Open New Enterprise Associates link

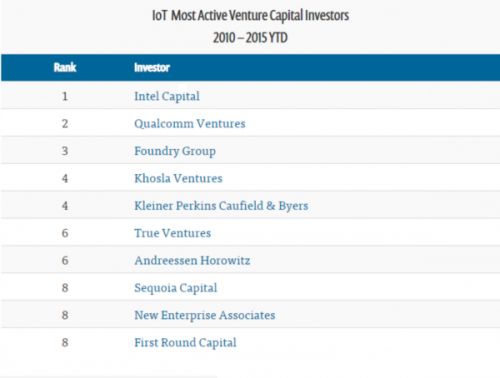(x=205, y=315)
